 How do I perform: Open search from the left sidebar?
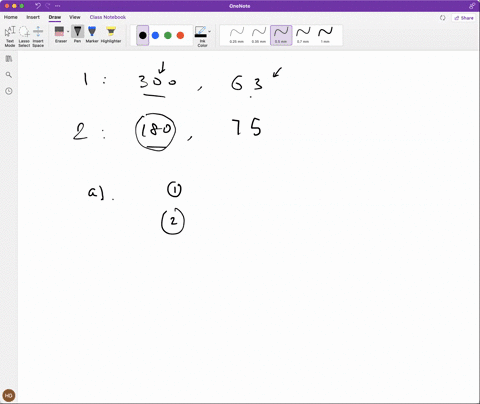9,75
